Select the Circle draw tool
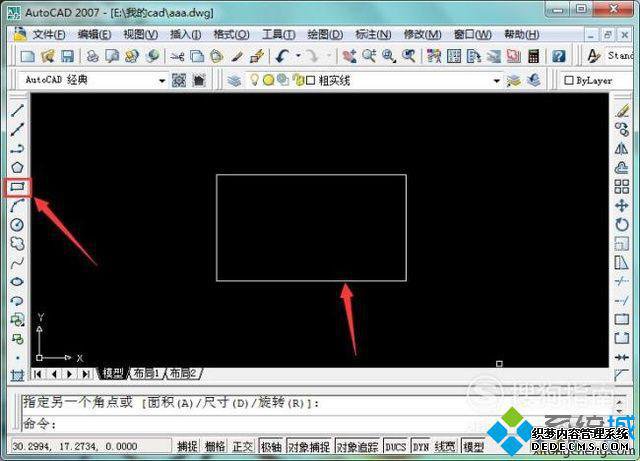This screenshot has height=461, width=640. point(17,225)
